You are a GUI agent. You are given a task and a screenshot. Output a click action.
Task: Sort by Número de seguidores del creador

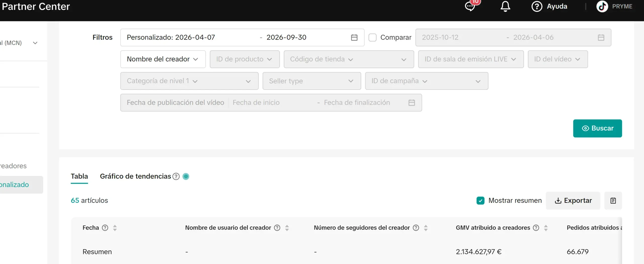pyautogui.click(x=426, y=228)
